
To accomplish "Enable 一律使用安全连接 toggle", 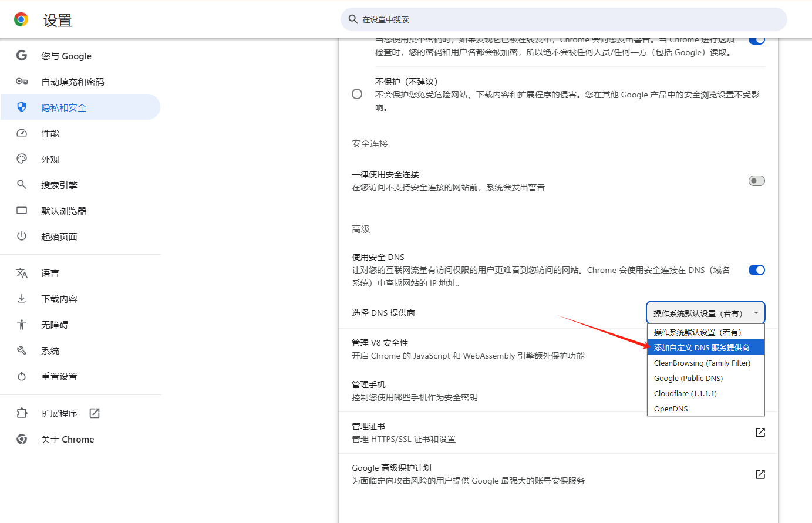I will tap(757, 181).
